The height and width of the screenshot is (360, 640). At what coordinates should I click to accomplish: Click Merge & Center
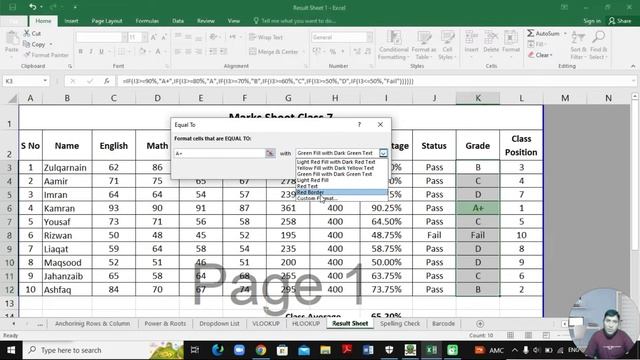(275, 51)
